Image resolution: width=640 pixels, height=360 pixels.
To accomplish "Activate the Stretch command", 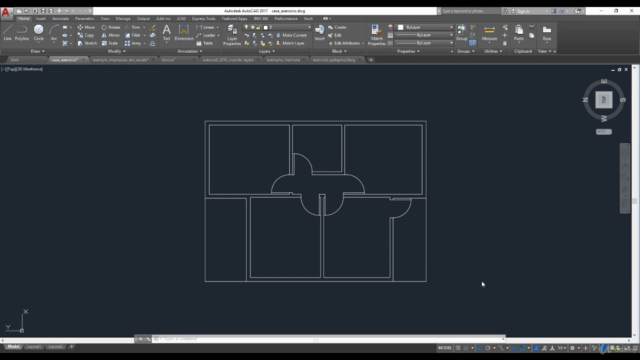I will click(x=87, y=43).
